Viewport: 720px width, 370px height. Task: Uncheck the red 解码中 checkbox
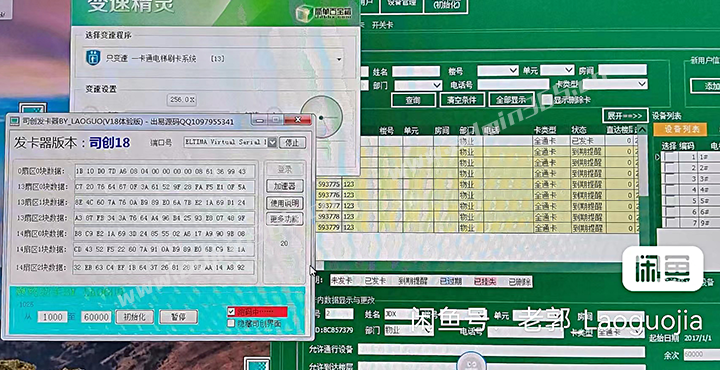(x=231, y=312)
